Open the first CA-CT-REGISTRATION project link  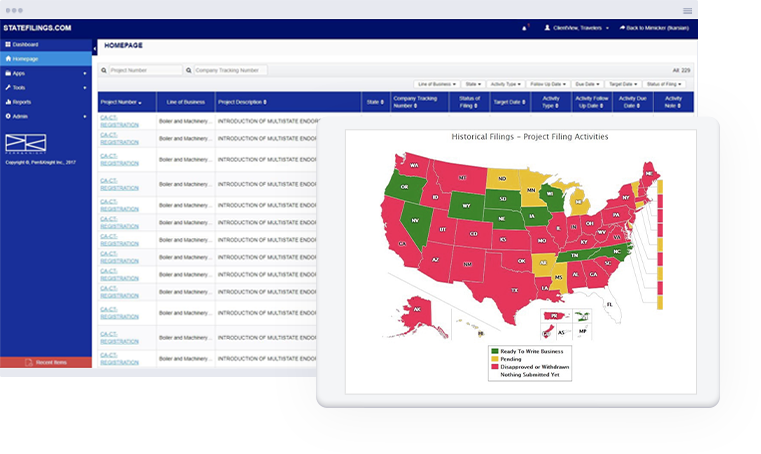(119, 122)
